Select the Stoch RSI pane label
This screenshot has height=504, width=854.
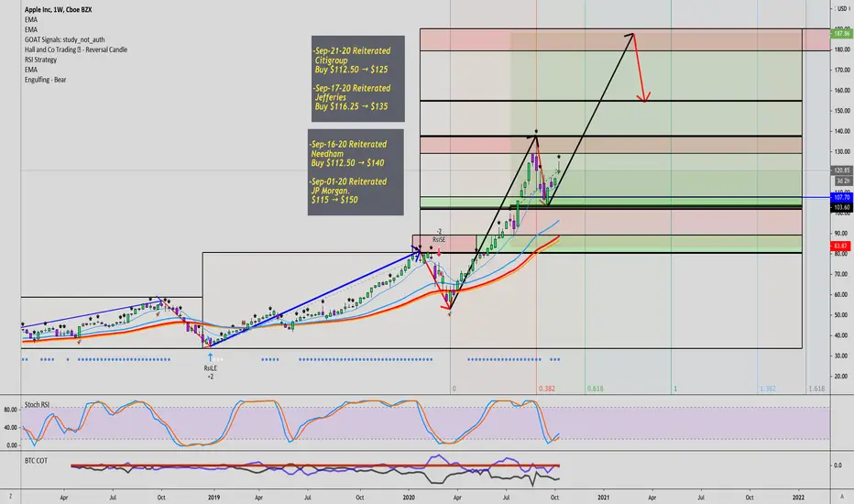click(37, 405)
